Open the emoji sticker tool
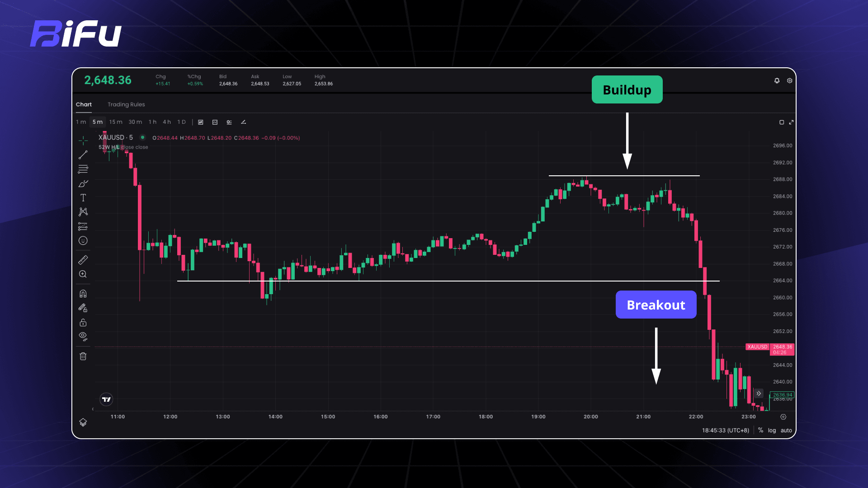 83,240
